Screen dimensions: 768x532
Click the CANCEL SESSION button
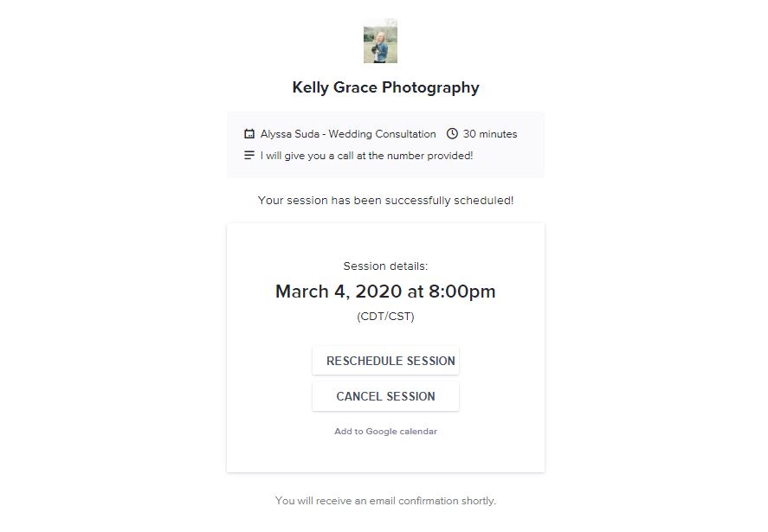point(385,396)
